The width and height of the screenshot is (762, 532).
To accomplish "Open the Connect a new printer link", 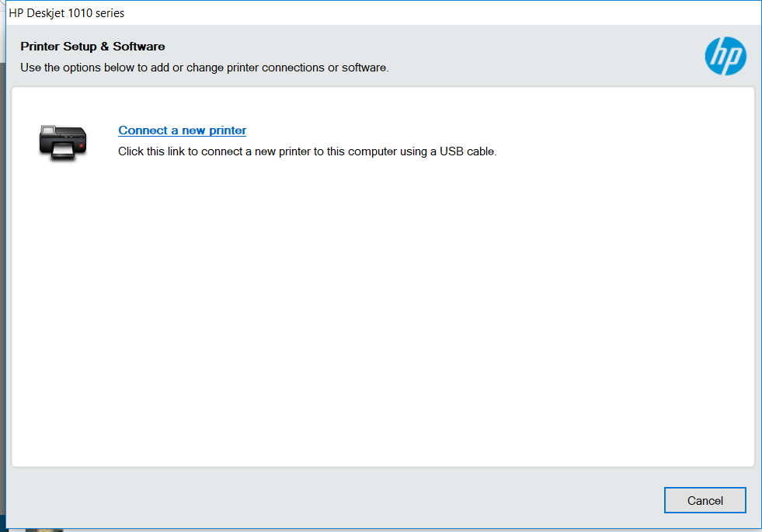I will (183, 130).
